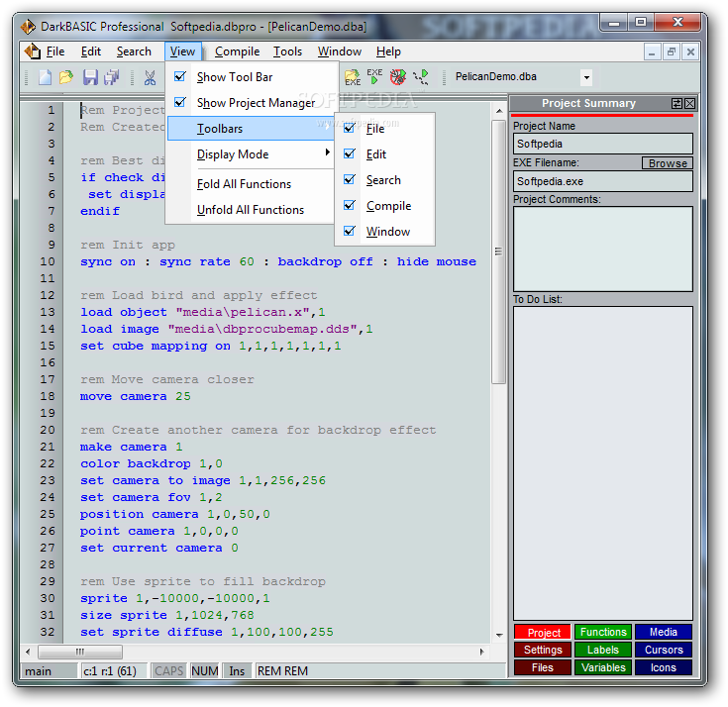Click the vertical scrollbar down arrow
728x707 pixels.
499,635
